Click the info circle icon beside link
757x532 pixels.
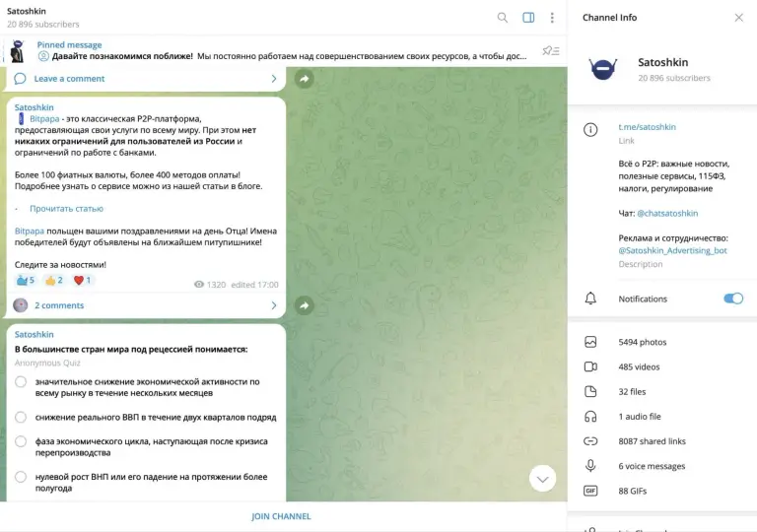(x=590, y=129)
